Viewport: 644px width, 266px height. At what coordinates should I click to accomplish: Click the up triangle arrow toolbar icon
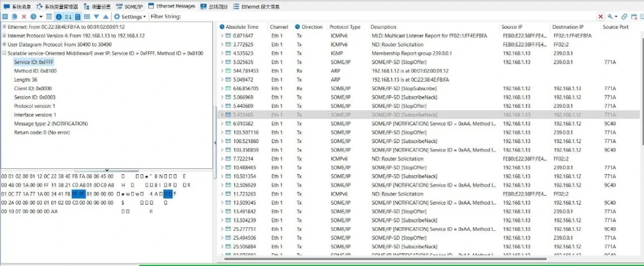pos(106,17)
